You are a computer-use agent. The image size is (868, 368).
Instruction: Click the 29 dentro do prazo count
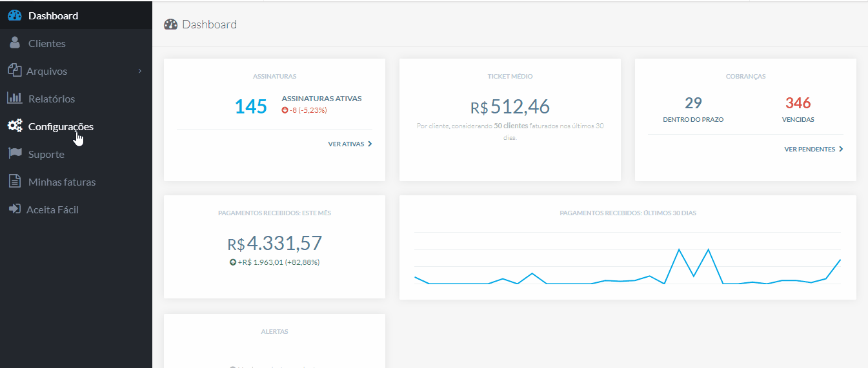tap(693, 103)
